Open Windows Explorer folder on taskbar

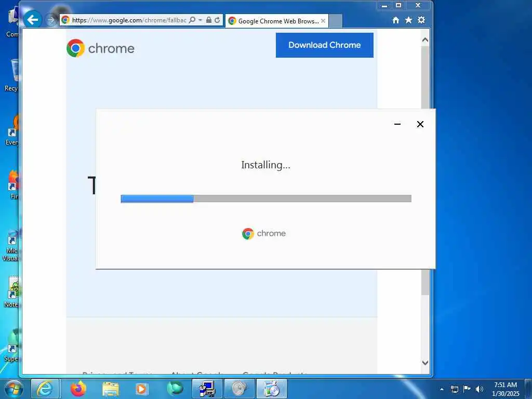(x=111, y=389)
